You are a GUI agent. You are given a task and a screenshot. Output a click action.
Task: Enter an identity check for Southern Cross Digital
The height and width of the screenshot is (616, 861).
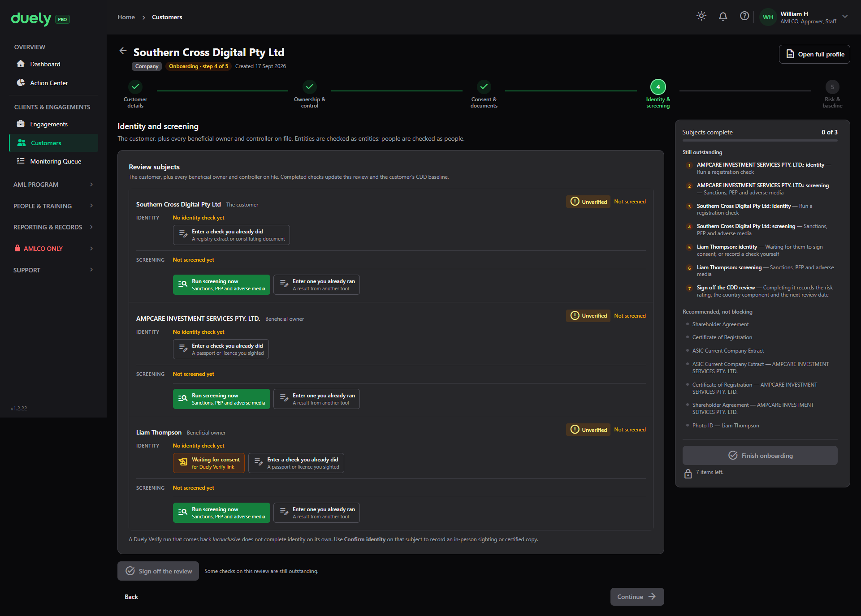(231, 235)
